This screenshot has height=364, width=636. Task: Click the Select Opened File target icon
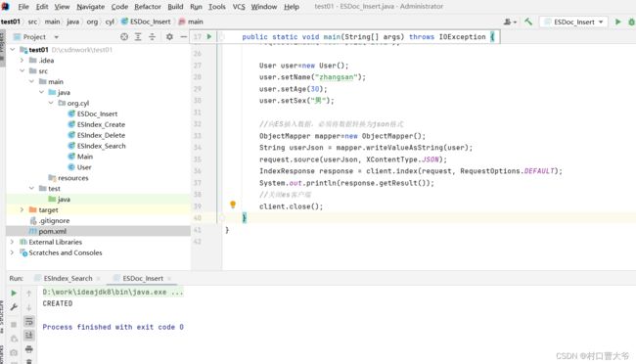coord(124,36)
